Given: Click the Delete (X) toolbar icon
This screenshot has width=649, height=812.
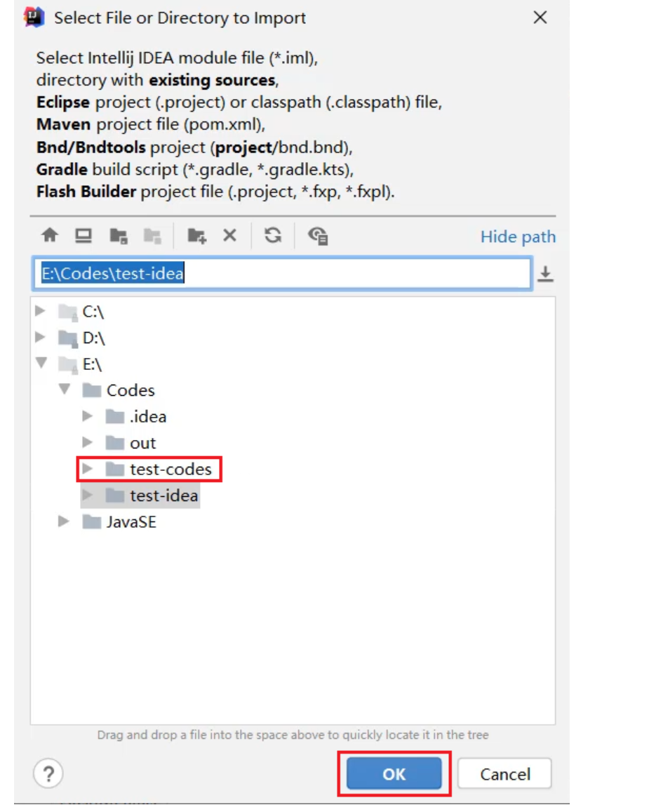Looking at the screenshot, I should click(x=229, y=236).
